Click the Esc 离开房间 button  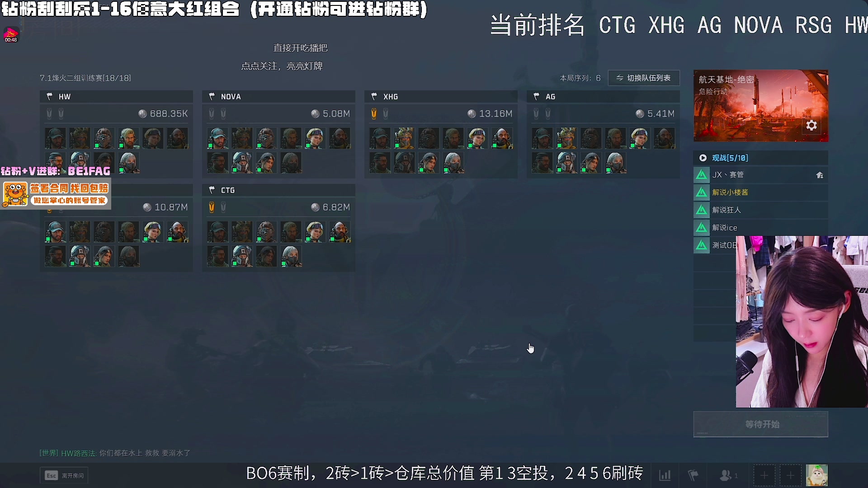pos(64,475)
